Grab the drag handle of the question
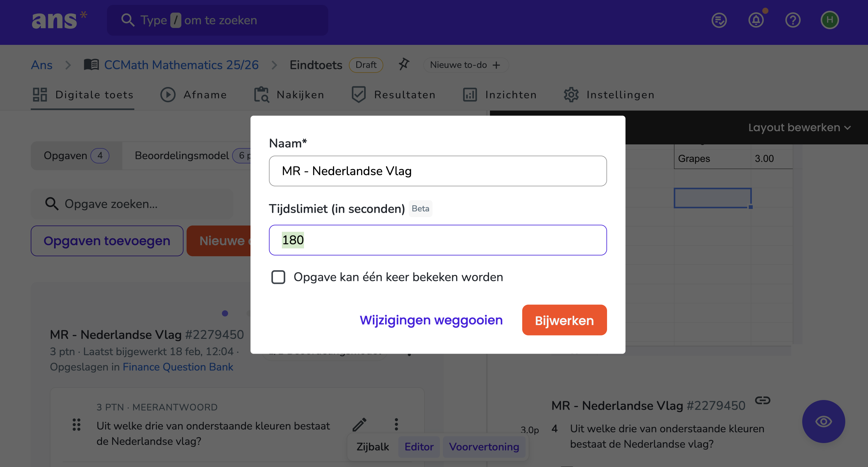Viewport: 868px width, 467px height. coord(77,425)
